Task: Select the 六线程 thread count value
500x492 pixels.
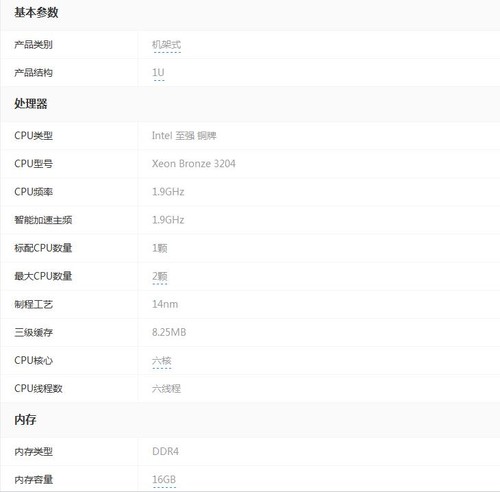Action: tap(166, 389)
